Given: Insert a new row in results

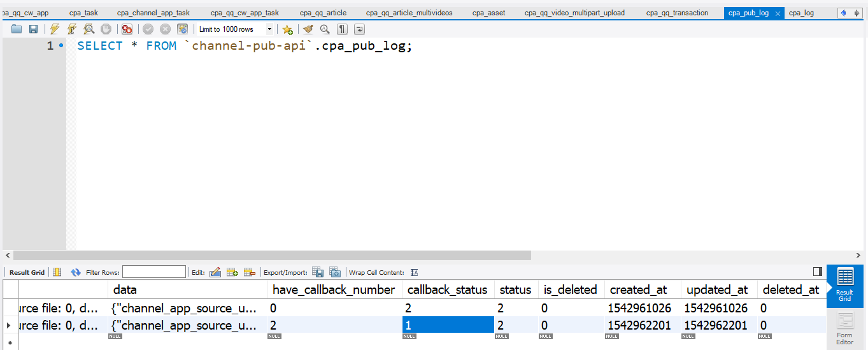Looking at the screenshot, I should (x=232, y=272).
